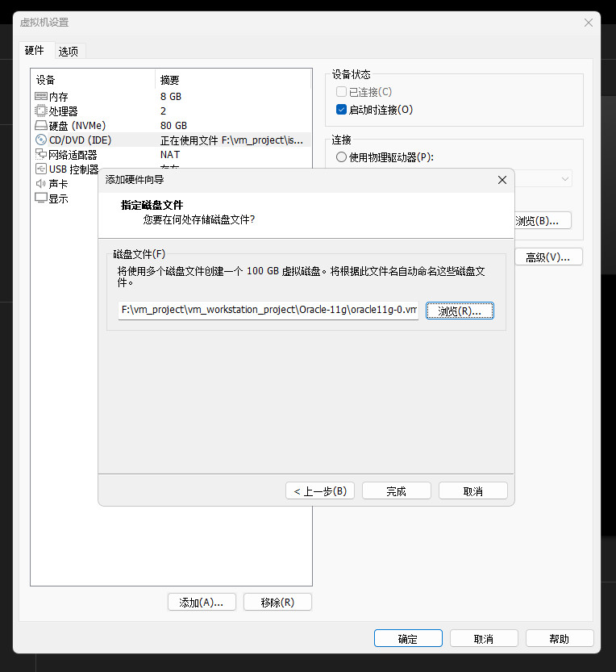Click 浏览(R) to browse for disk file
The image size is (616, 672).
460,311
